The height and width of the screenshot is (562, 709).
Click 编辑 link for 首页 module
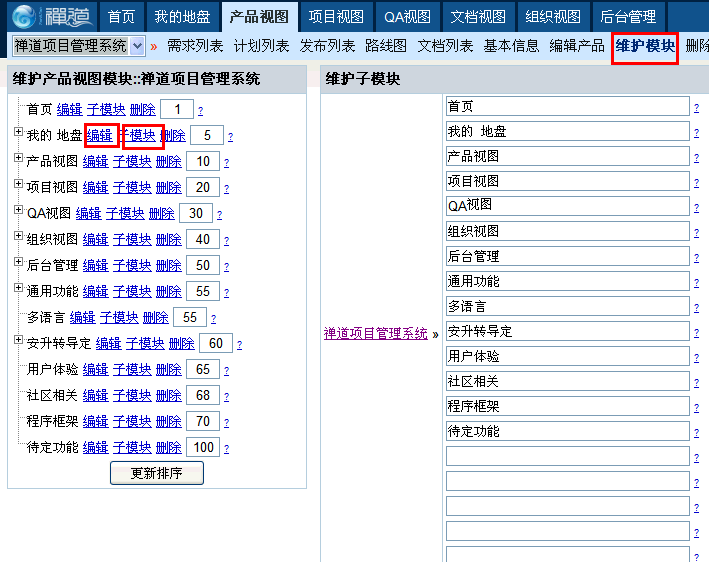[x=70, y=109]
